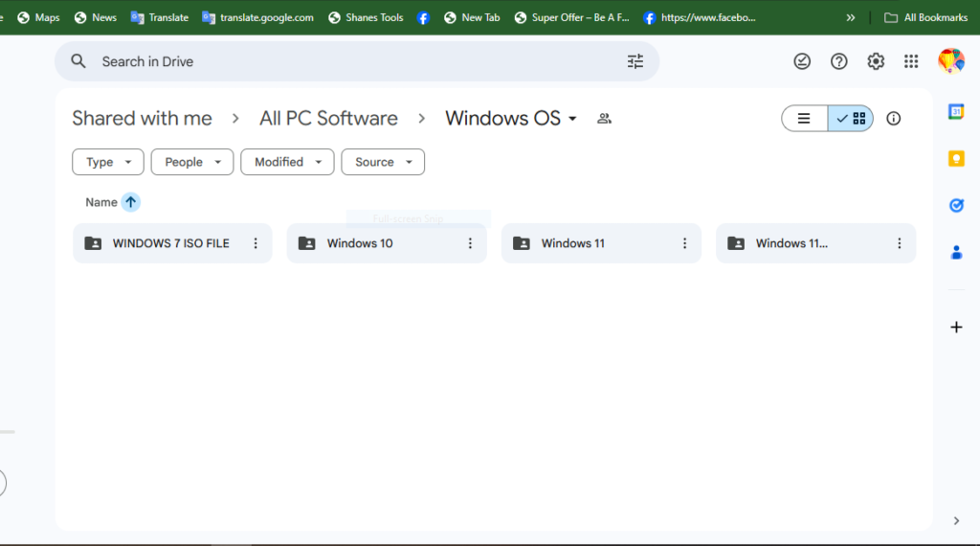980x546 pixels.
Task: Open Google Keep in side panel
Action: [x=955, y=159]
